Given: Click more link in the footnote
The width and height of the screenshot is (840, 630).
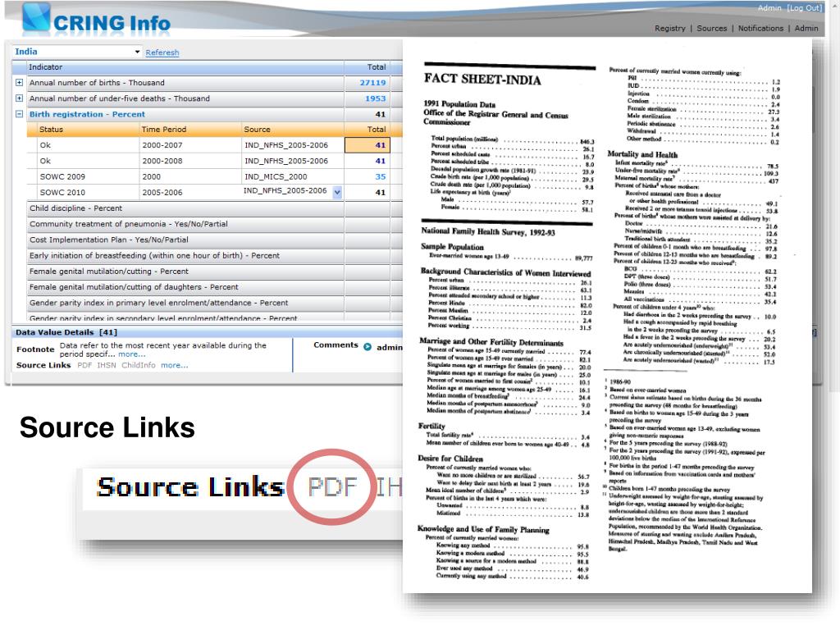Looking at the screenshot, I should click(x=132, y=354).
